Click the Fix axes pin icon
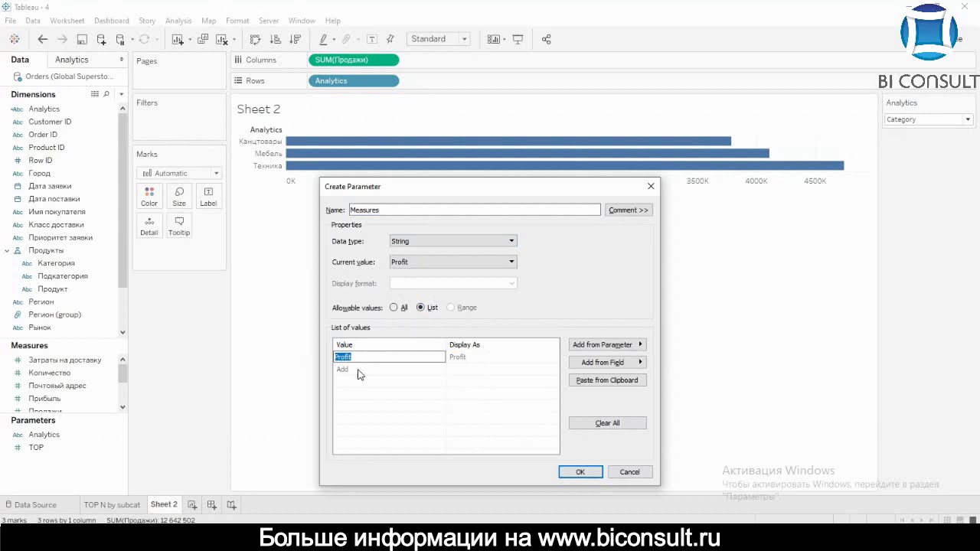The width and height of the screenshot is (980, 551). [390, 39]
